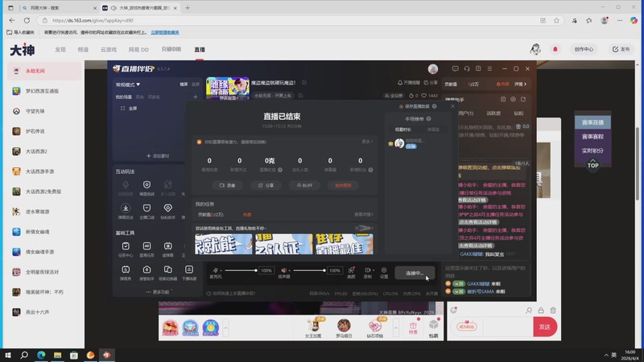The height and width of the screenshot is (362, 644).
Task: Adjust the 扬声器 volume slider
Action: [x=310, y=270]
